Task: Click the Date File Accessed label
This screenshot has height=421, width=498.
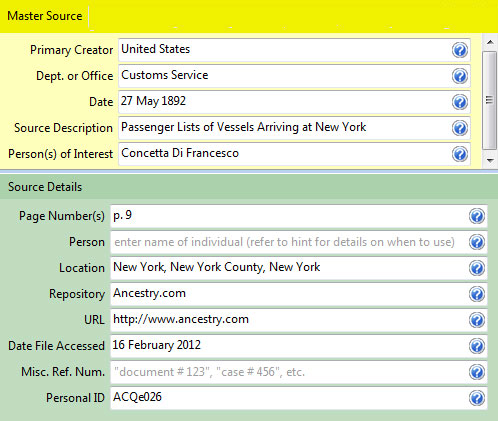Action: (x=56, y=346)
